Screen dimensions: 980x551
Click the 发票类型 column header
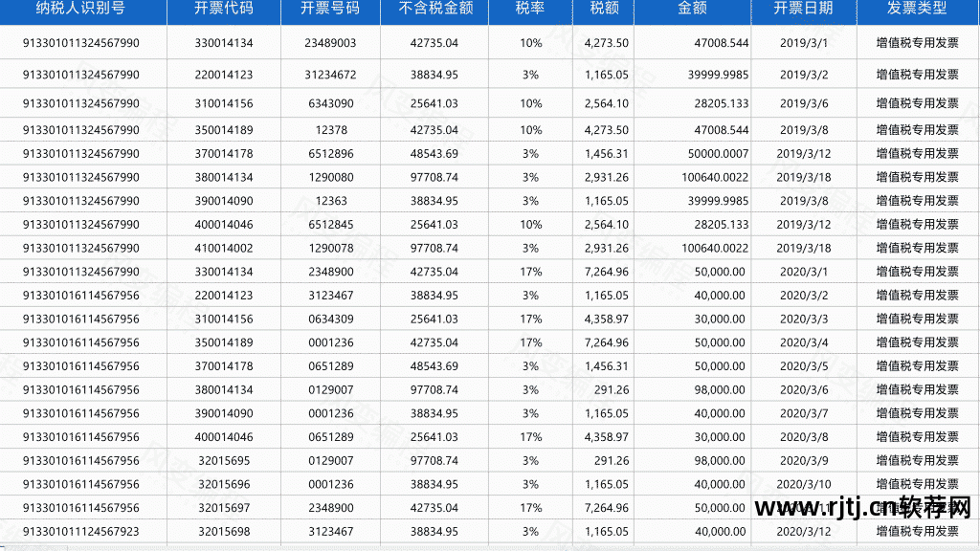(917, 8)
